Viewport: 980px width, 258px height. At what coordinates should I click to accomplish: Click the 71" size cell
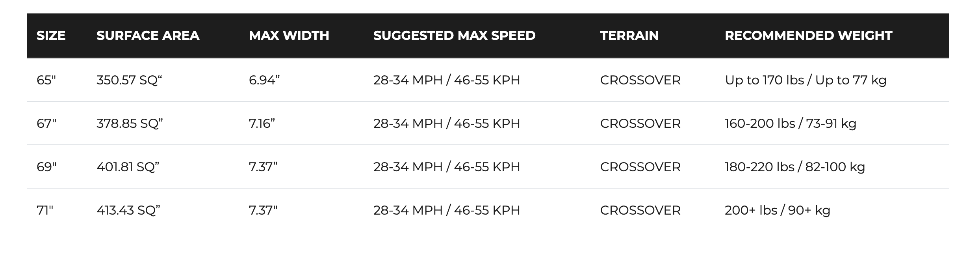(45, 210)
